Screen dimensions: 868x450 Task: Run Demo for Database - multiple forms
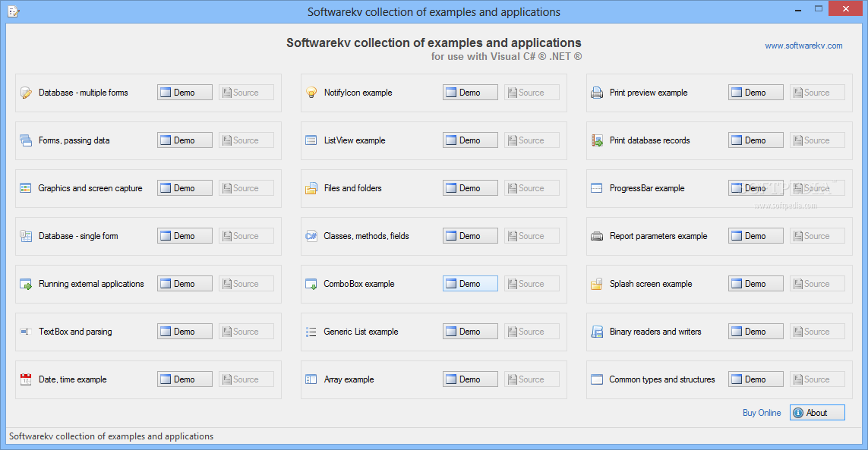185,93
